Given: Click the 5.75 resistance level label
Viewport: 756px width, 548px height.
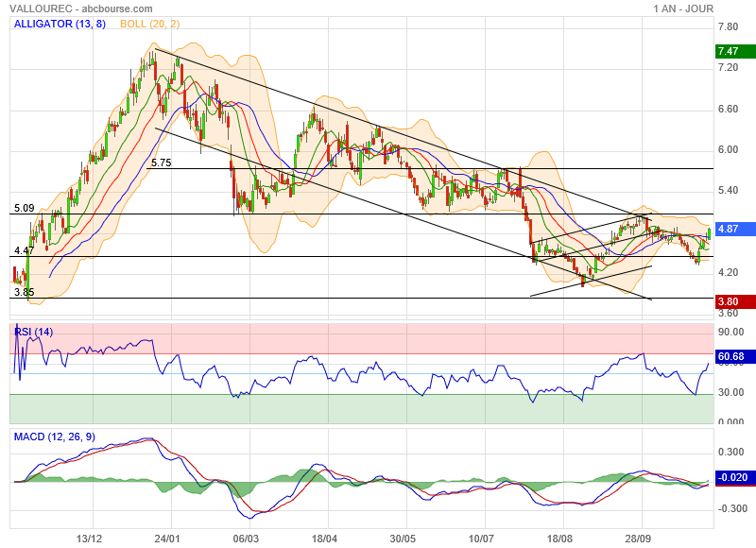Looking at the screenshot, I should point(161,163).
